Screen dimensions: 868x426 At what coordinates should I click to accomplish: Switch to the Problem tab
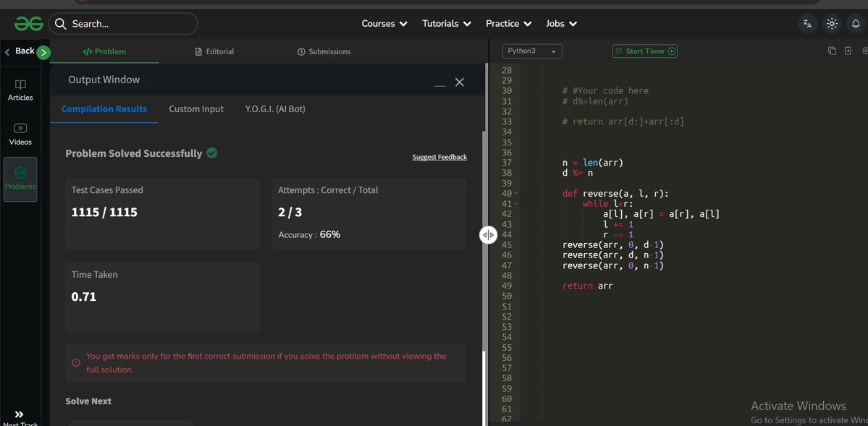point(104,51)
